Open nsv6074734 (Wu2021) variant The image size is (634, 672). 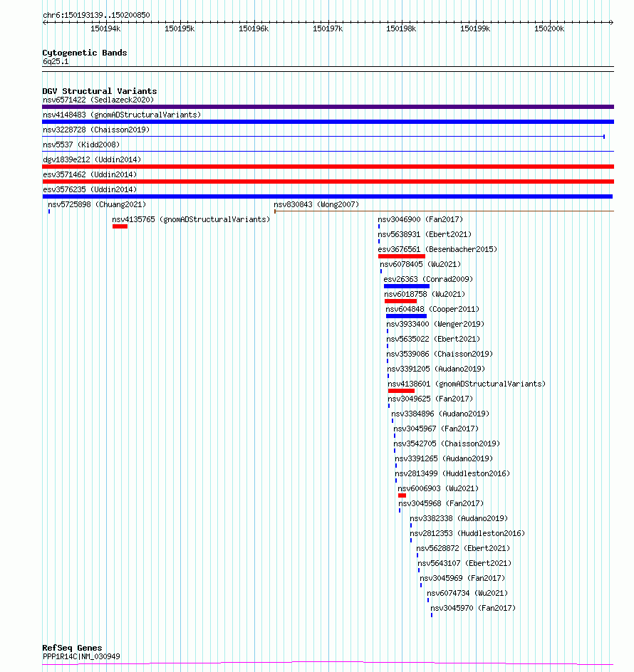pos(467,594)
